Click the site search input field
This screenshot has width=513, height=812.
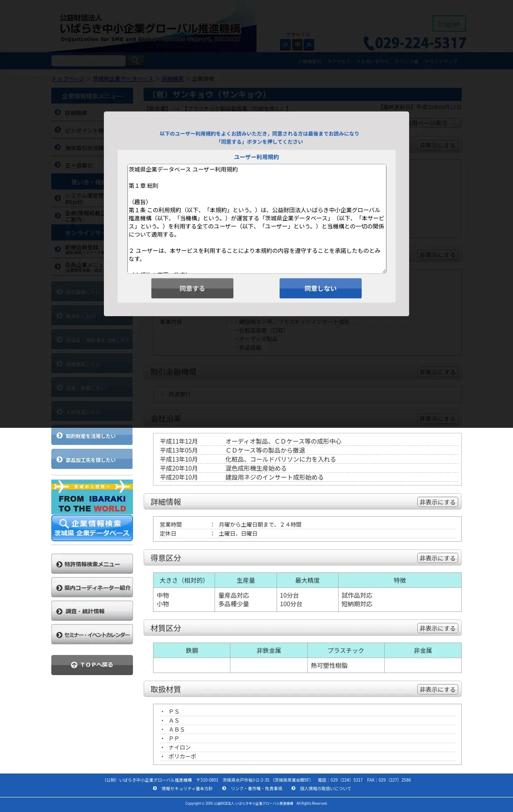coord(88,61)
